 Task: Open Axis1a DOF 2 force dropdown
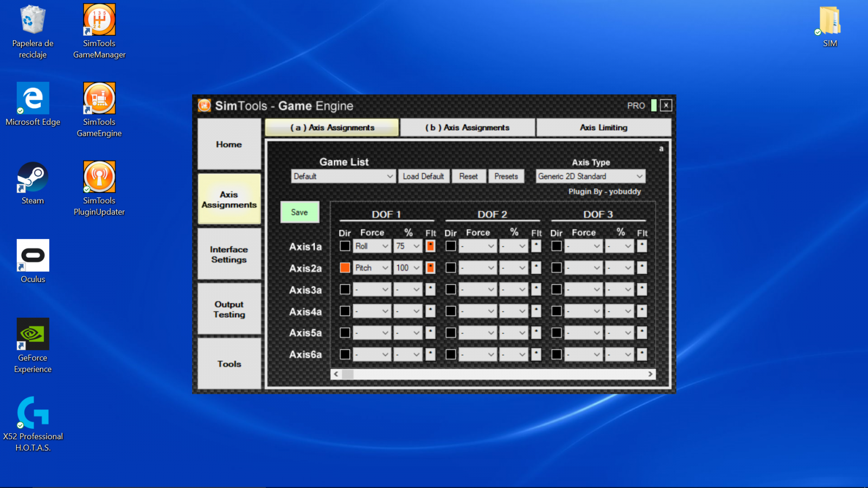pyautogui.click(x=477, y=246)
